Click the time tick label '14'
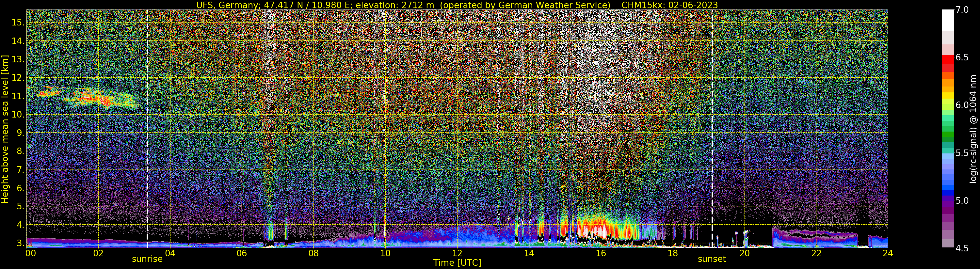The image size is (980, 269). [x=529, y=253]
